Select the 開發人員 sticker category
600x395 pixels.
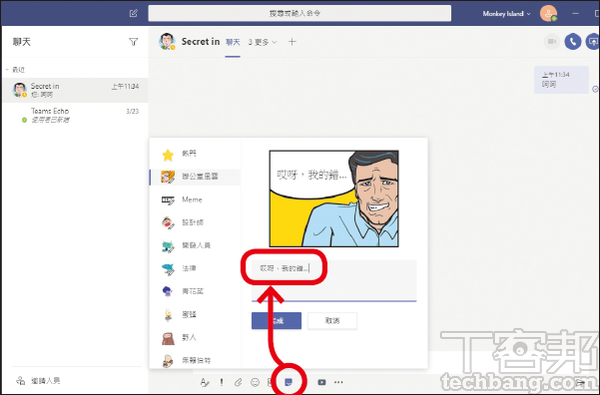(195, 245)
